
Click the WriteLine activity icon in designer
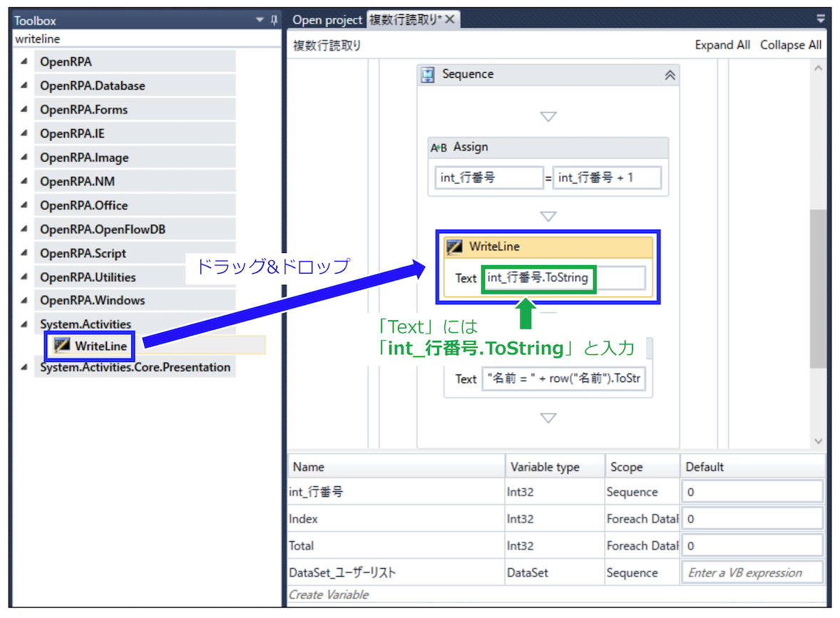pos(454,247)
